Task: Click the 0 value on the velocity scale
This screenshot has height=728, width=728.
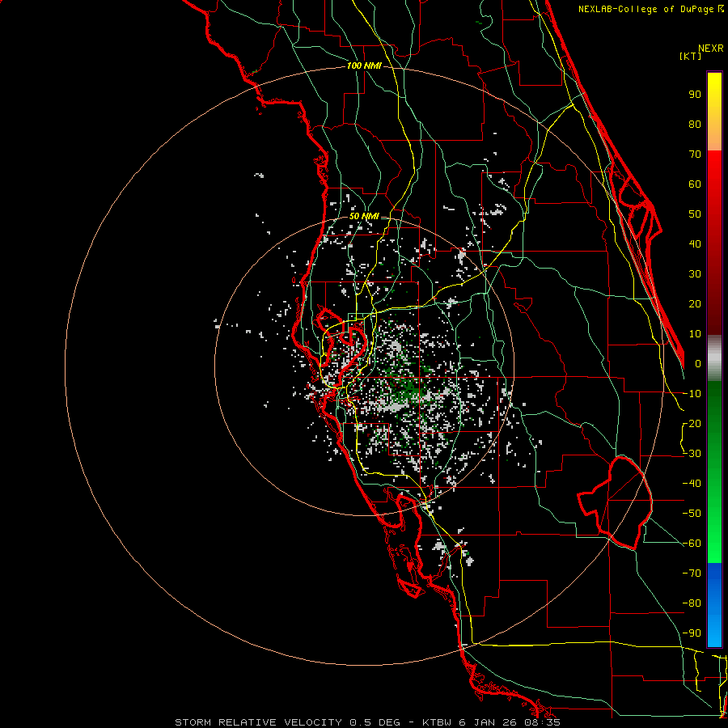Action: [698, 363]
